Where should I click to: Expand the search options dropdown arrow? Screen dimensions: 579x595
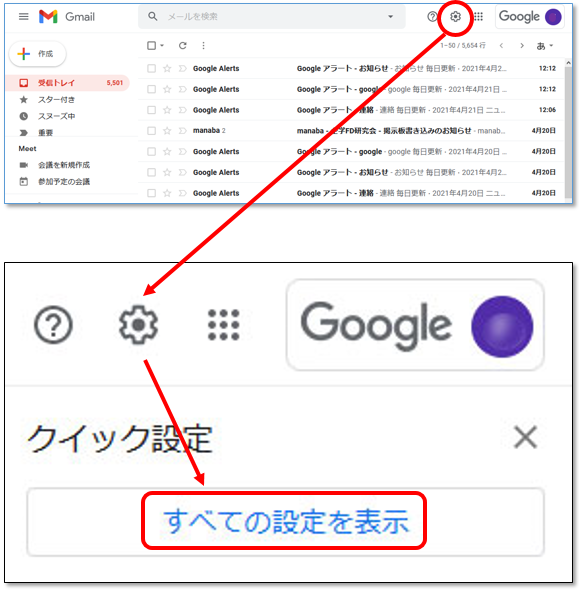click(390, 17)
